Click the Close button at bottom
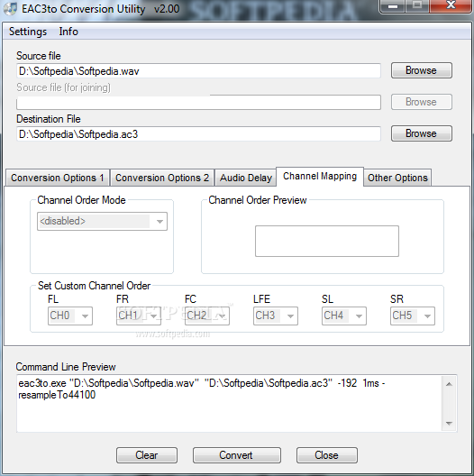The image size is (474, 476). click(327, 455)
